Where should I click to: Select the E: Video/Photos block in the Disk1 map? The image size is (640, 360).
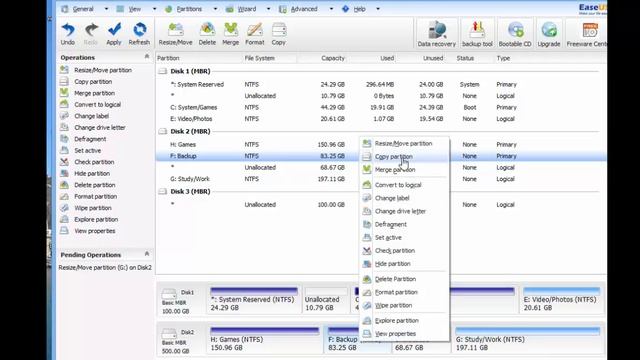tap(562, 300)
